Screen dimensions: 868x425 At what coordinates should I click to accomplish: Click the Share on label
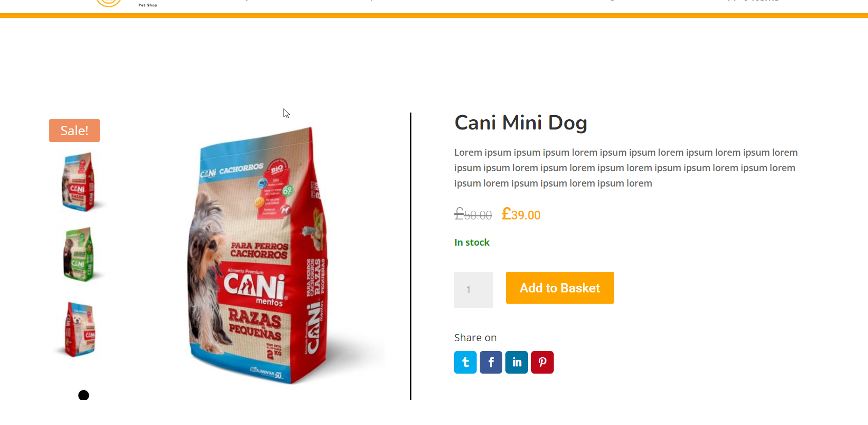point(476,338)
